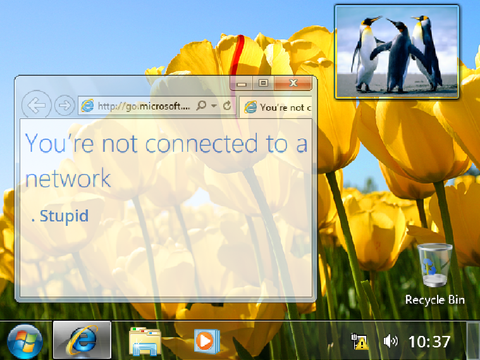Go forward with Internet Explorer's Forward arrow
The image size is (480, 360).
(64, 106)
